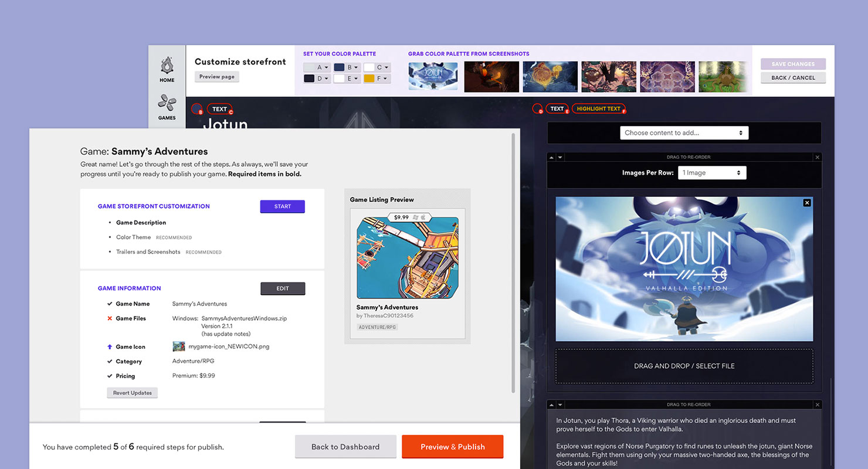The image size is (868, 469).
Task: Open the Choose content to add dropdown
Action: [684, 133]
